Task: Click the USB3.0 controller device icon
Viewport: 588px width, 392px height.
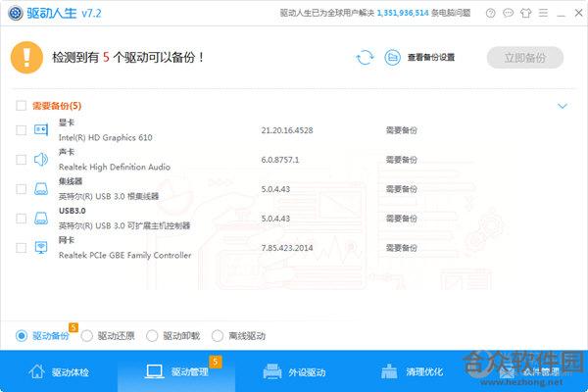Action: point(41,219)
